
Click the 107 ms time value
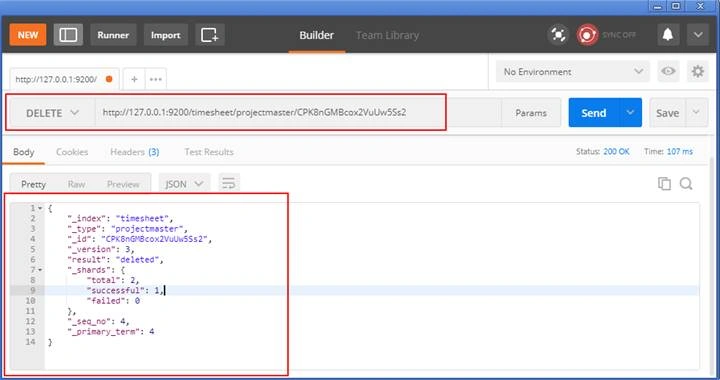click(x=680, y=151)
